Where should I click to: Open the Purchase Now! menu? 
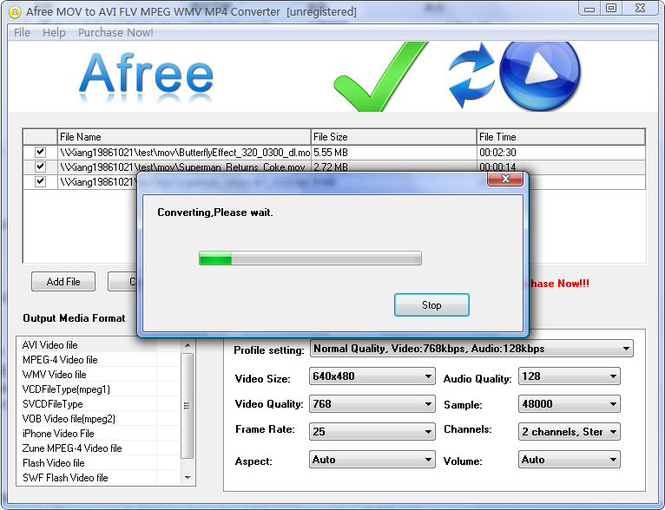pyautogui.click(x=115, y=33)
